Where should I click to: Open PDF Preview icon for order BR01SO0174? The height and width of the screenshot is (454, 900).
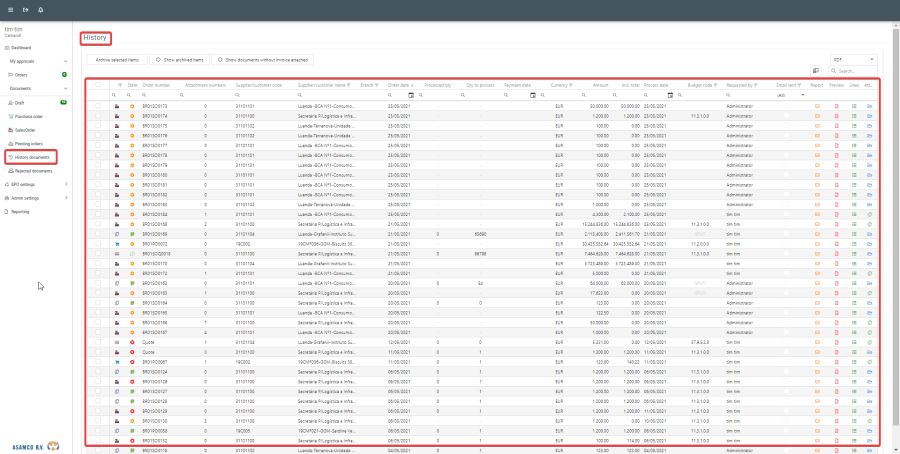pyautogui.click(x=836, y=115)
